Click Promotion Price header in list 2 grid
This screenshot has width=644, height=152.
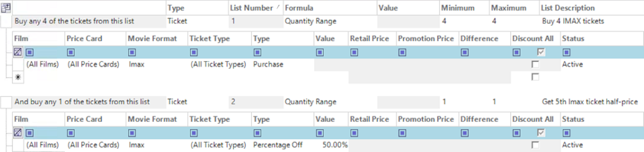(427, 119)
